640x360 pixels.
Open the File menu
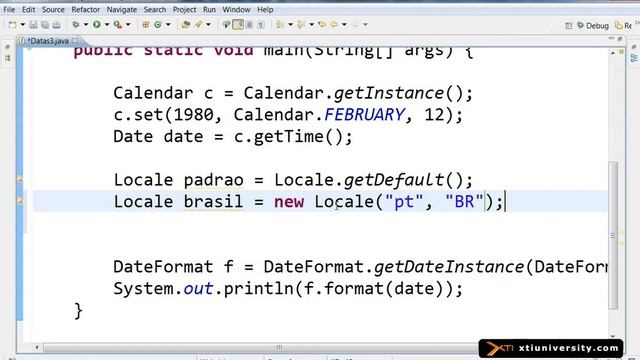(9, 9)
